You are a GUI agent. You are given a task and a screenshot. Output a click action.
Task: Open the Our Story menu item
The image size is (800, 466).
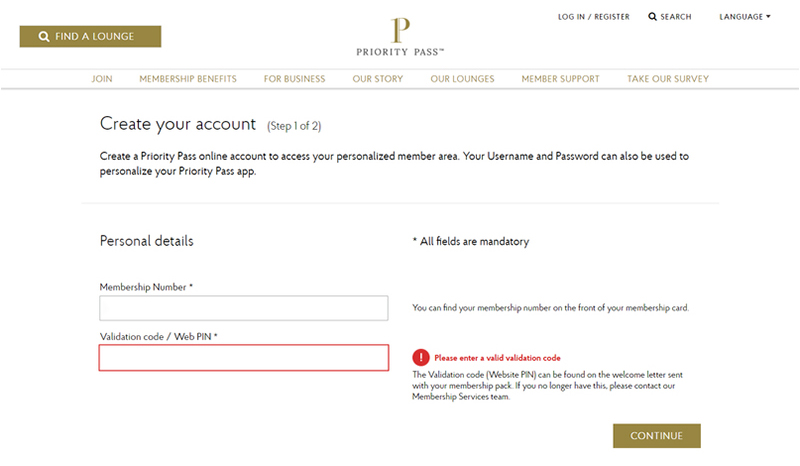tap(378, 79)
